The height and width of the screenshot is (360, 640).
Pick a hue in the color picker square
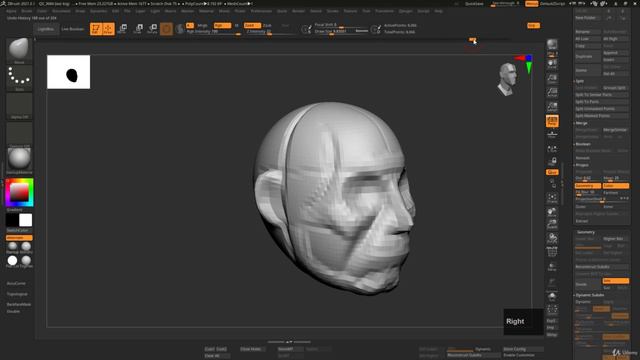pos(19,192)
